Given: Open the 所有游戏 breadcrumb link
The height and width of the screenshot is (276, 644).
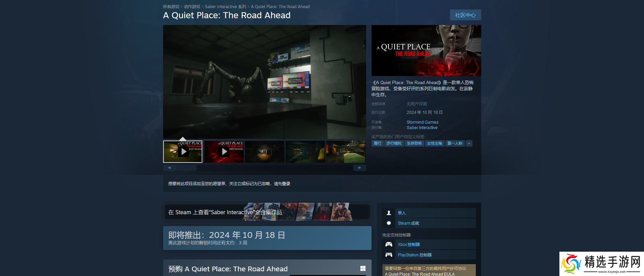Looking at the screenshot, I should click(171, 7).
